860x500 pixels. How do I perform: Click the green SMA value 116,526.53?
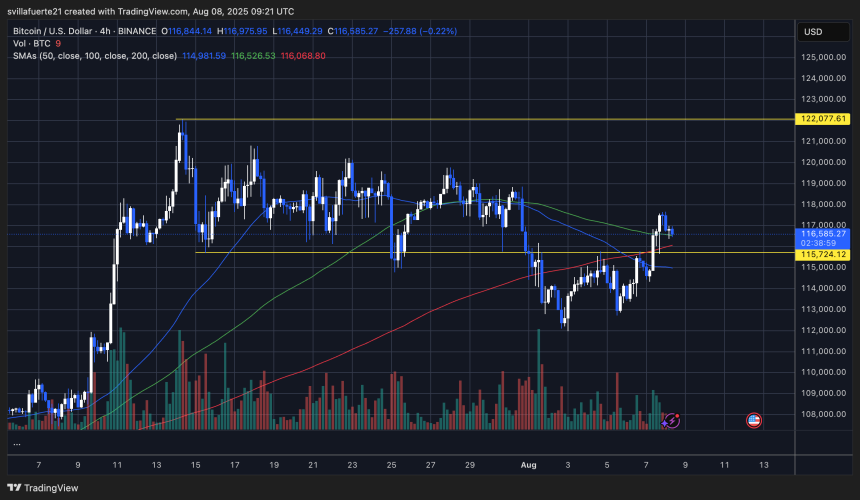tap(253, 56)
